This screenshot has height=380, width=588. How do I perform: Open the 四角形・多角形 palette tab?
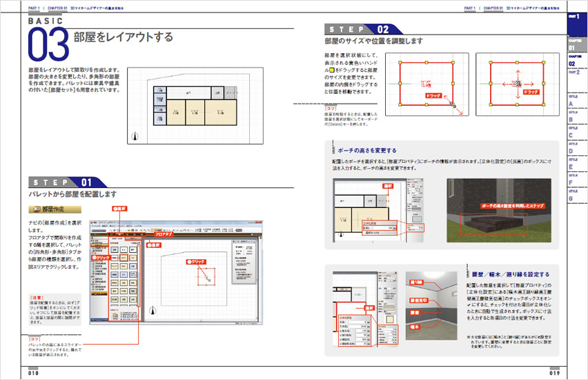[117, 238]
